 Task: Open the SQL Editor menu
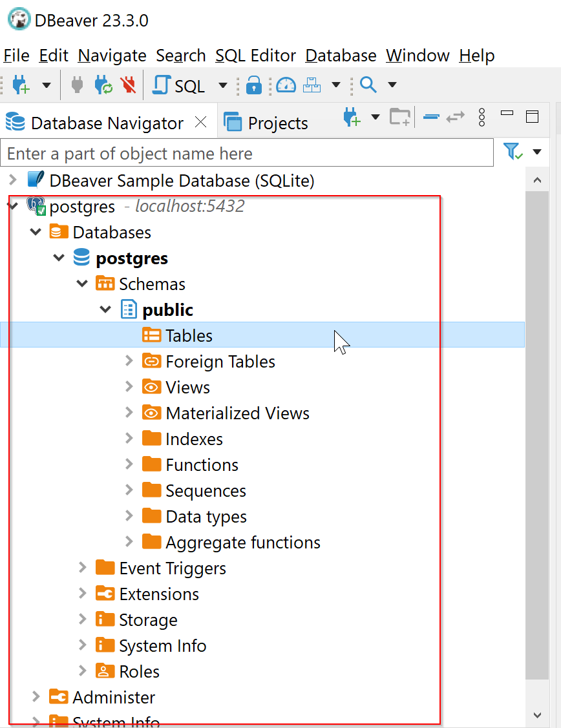(x=255, y=56)
